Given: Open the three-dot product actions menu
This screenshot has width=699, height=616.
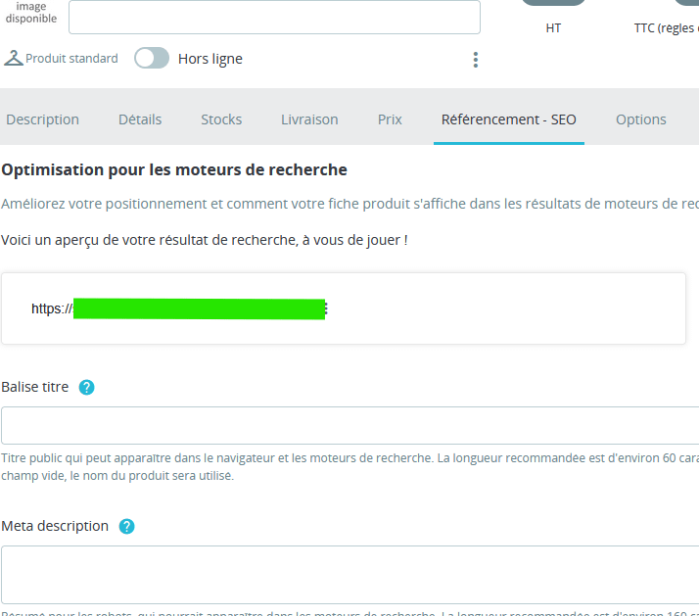Looking at the screenshot, I should (476, 60).
